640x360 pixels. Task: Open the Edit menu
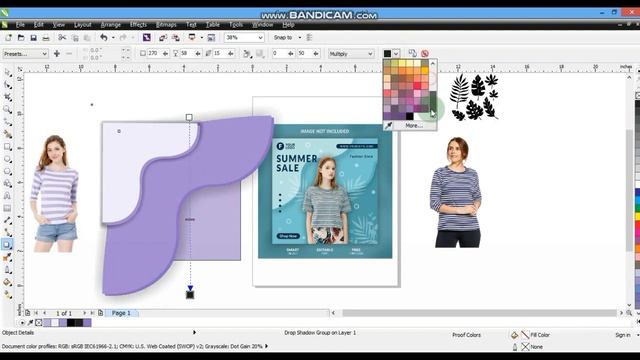point(38,24)
